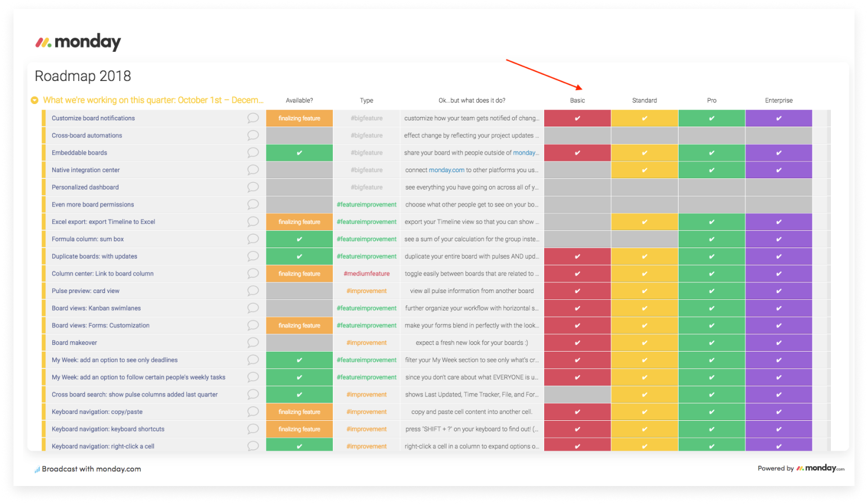The width and height of the screenshot is (868, 504).
Task: Open comments for Column center row
Action: [253, 273]
